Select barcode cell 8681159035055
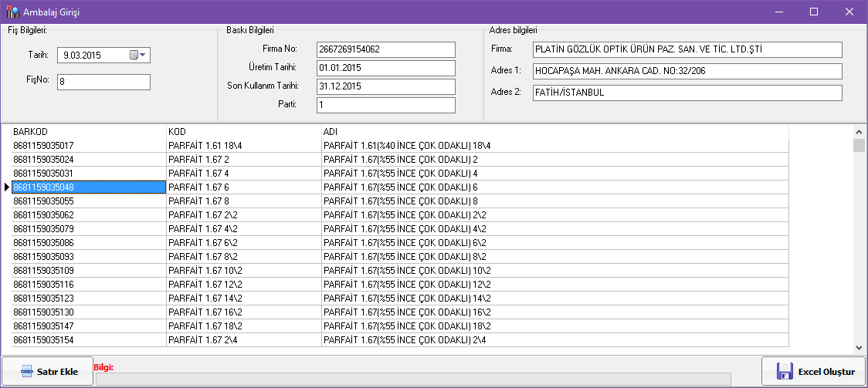868x388 pixels. point(89,201)
